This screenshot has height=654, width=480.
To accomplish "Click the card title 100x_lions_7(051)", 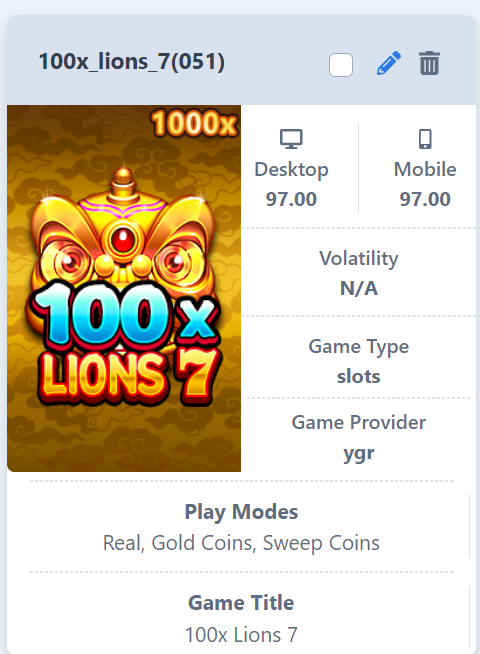I will (x=132, y=62).
